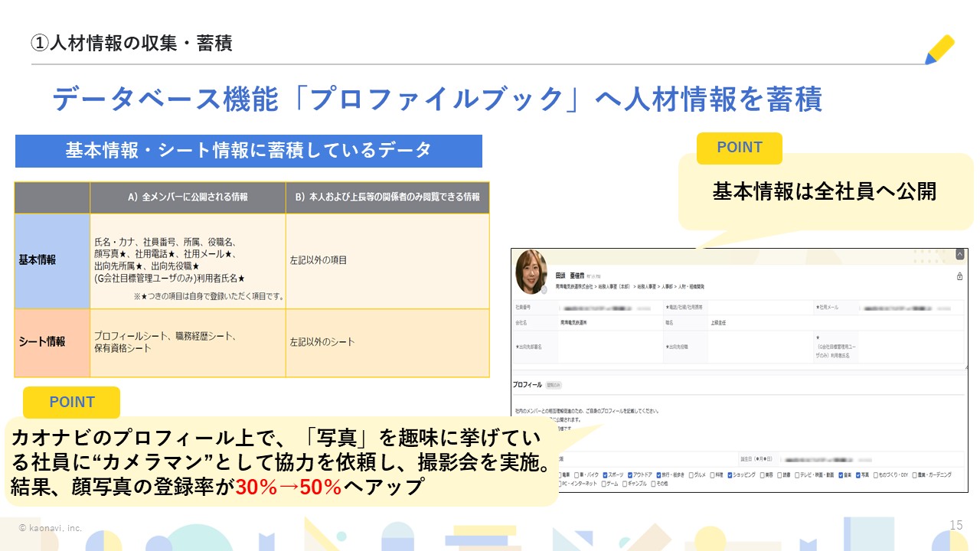The image size is (980, 551).
Task: Click the small badge on the profile photo
Action: 544,291
